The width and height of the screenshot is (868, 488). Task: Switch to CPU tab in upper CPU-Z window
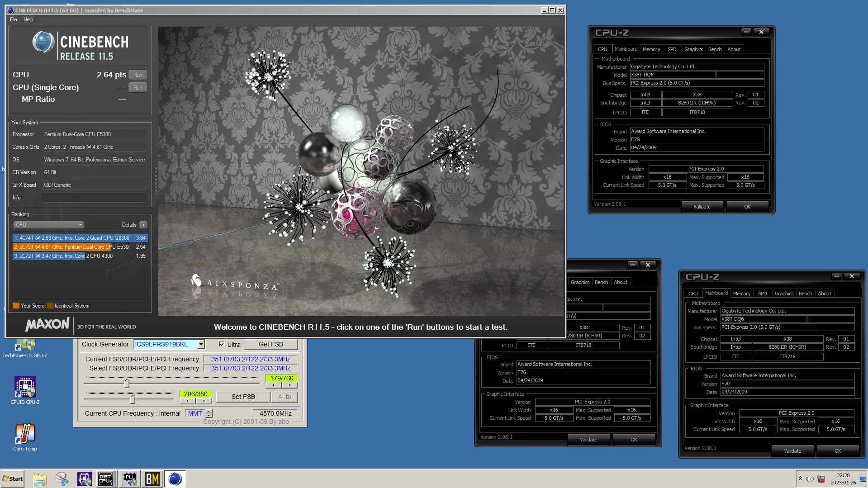[x=602, y=49]
